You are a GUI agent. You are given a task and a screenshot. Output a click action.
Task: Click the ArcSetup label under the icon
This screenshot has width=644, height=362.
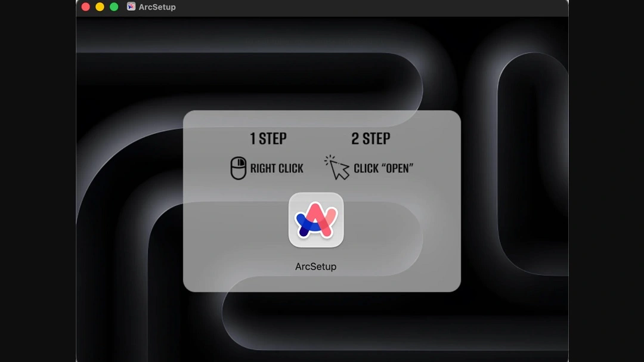[x=315, y=266]
